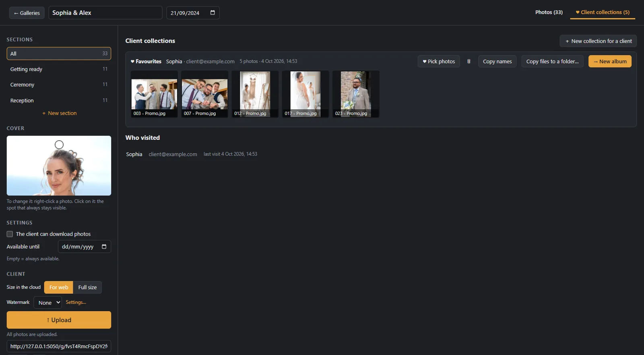The width and height of the screenshot is (644, 355).
Task: Select the Ceremony section
Action: (x=59, y=85)
